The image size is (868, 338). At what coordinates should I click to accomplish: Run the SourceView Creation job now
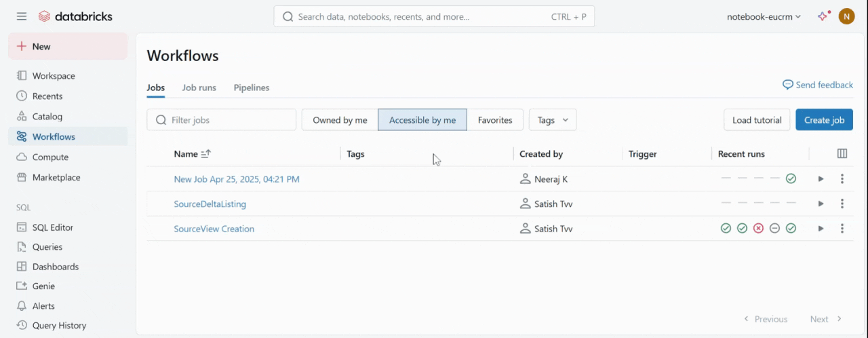click(821, 229)
